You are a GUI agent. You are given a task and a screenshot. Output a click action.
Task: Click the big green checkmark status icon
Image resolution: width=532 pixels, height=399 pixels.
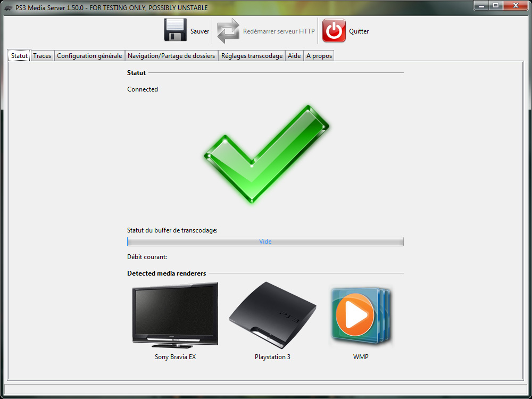click(267, 154)
